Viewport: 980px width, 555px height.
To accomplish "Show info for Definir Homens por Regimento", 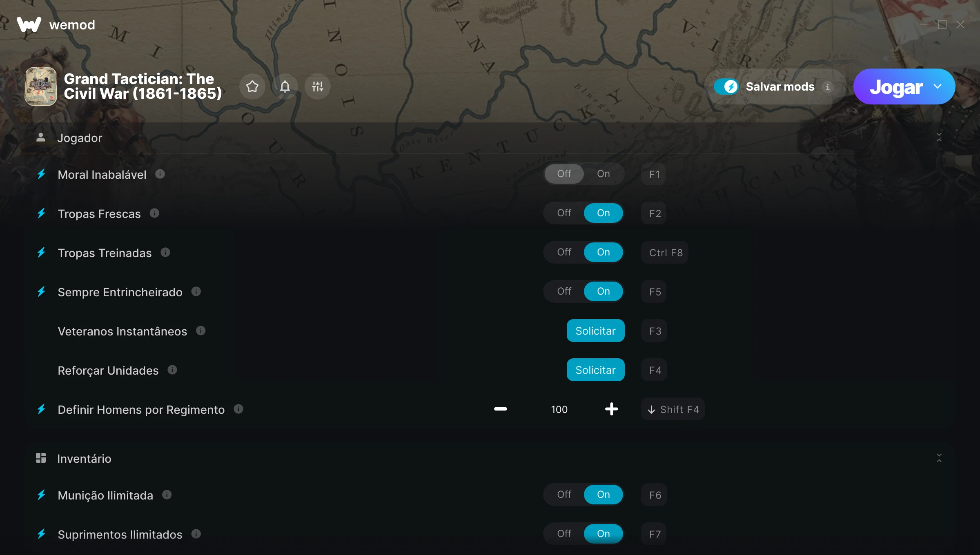I will 238,409.
